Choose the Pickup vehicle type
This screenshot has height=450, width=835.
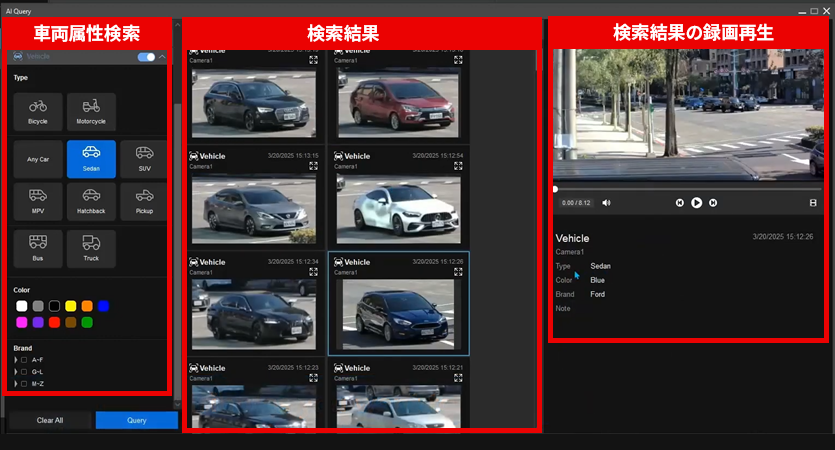[x=144, y=200]
